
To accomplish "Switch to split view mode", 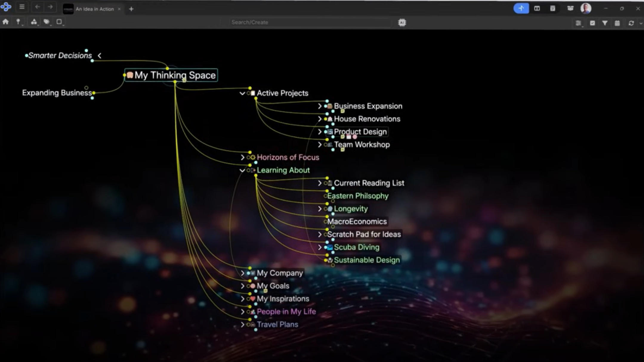I will [537, 8].
